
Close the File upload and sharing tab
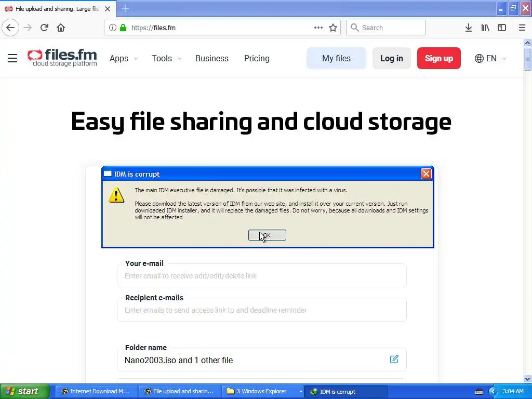[108, 9]
